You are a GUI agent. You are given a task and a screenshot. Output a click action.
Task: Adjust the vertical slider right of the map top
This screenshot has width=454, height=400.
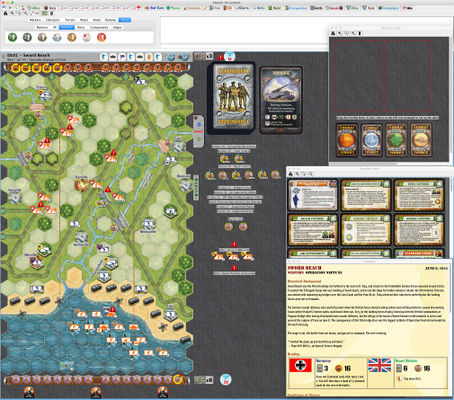click(199, 131)
